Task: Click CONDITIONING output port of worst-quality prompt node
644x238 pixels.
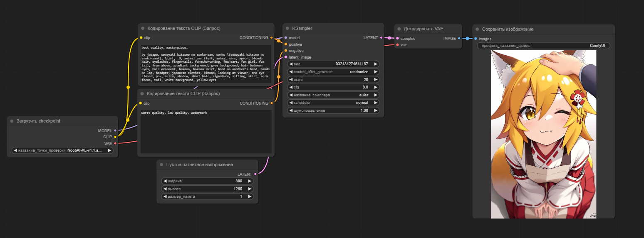Action: click(272, 103)
